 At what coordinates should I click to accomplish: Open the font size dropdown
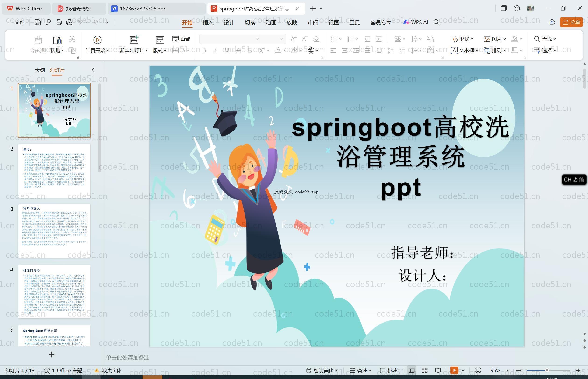[281, 39]
